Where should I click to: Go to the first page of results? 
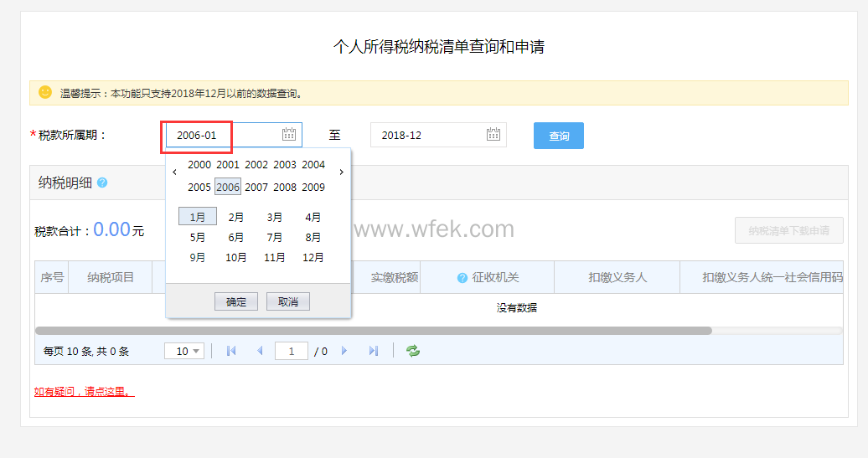(x=231, y=351)
